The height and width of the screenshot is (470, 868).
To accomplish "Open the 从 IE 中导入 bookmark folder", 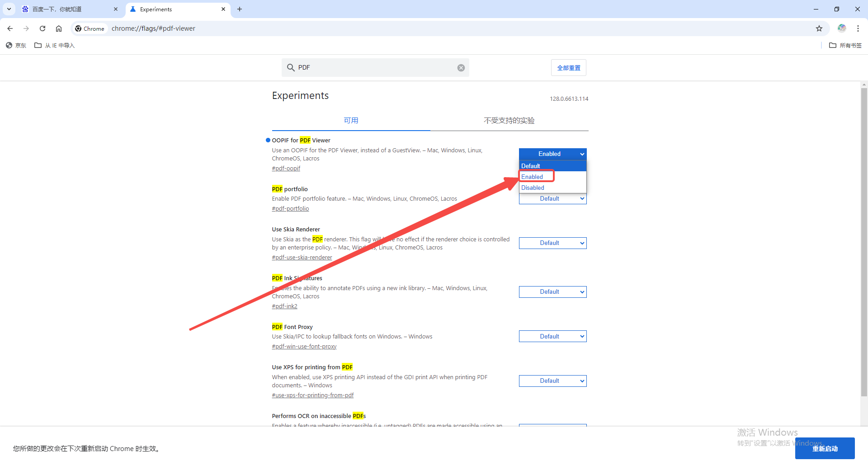I will point(55,45).
